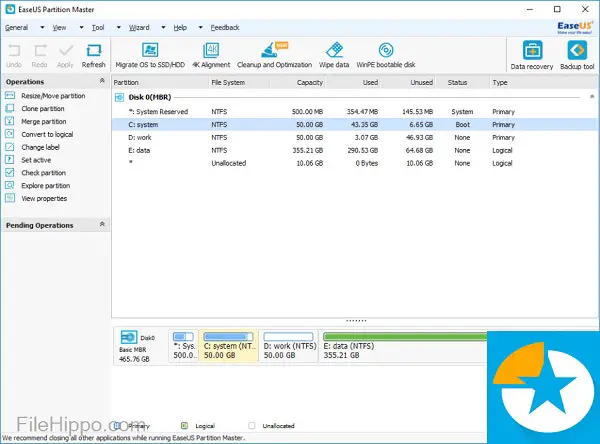Collapse the Operations panel
Screen dimensions: 600x444
(102, 81)
